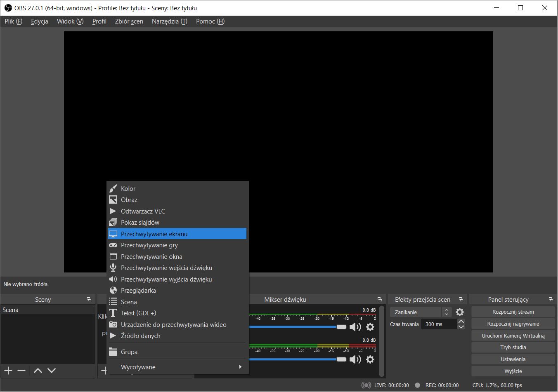Click the Wyjście button
Viewport: 558px width, 392px height.
513,371
